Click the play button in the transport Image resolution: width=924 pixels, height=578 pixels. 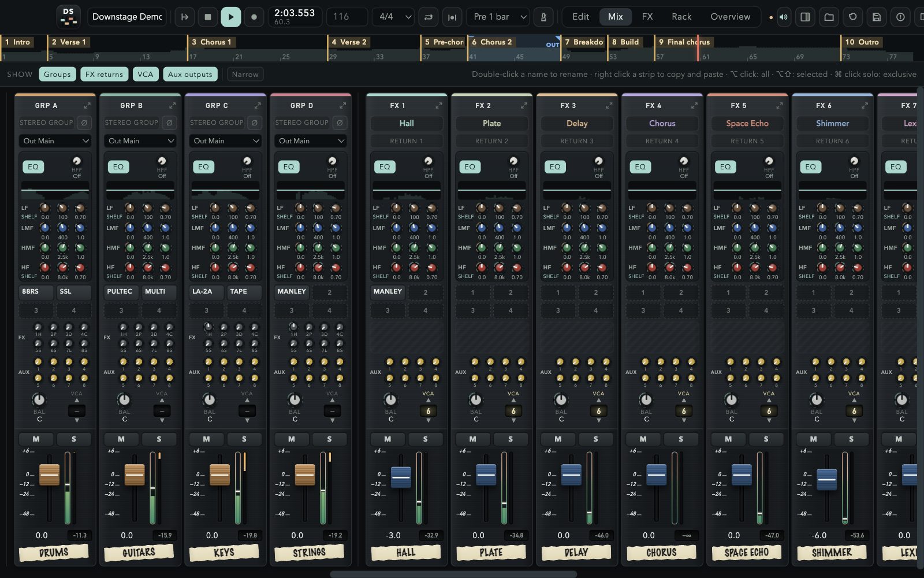tap(230, 17)
